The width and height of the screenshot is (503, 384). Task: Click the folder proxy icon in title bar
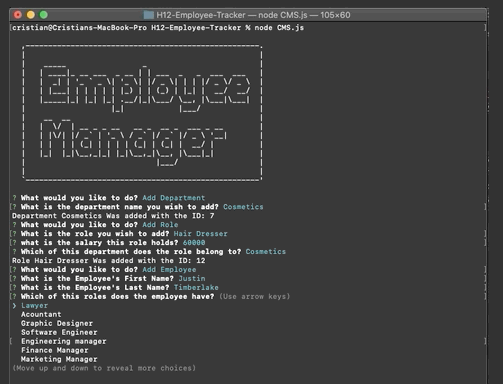tap(149, 15)
